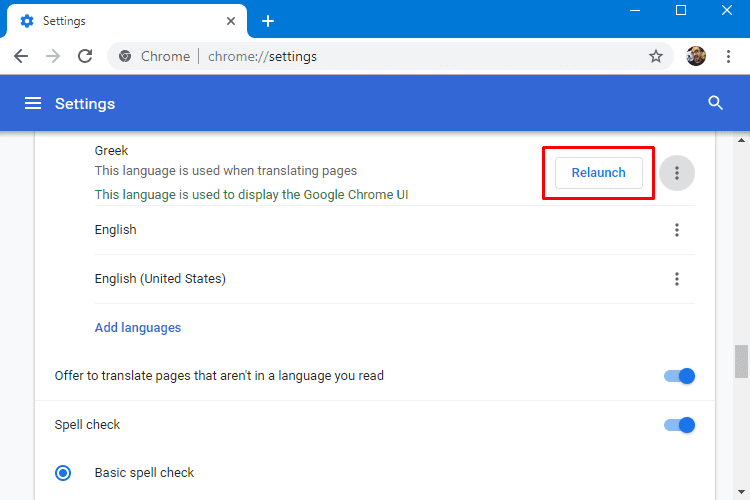Select the Basic spell check radio button
750x500 pixels.
pyautogui.click(x=63, y=473)
